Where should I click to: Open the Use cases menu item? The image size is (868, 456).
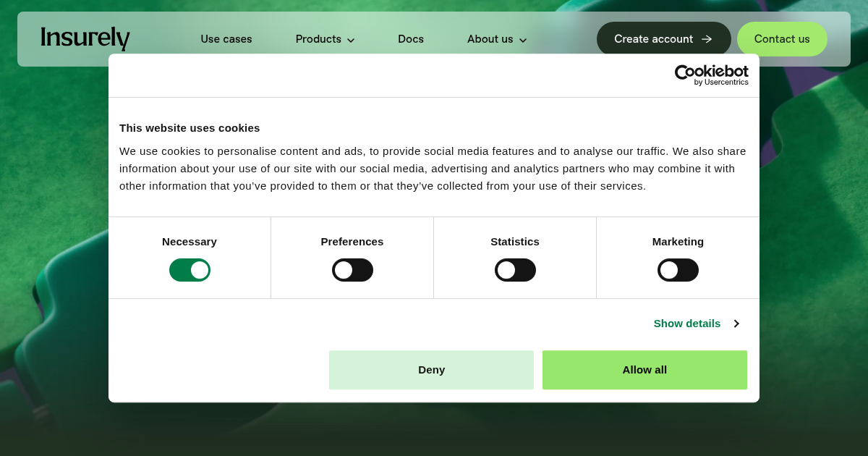(x=226, y=39)
